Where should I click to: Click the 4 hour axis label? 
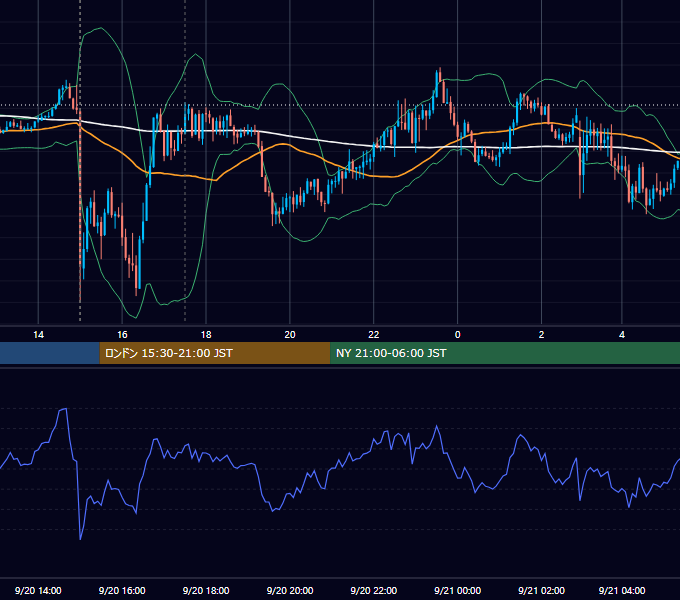coord(622,335)
